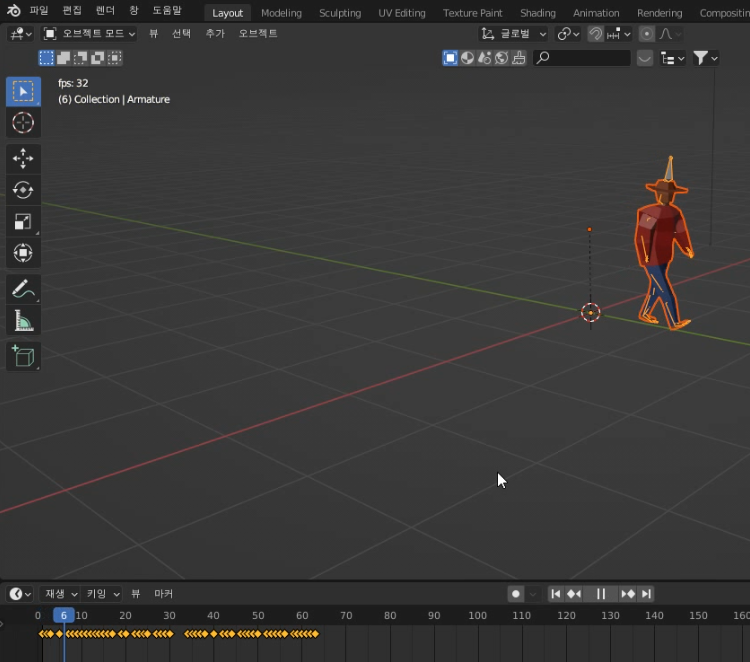Click the shapes group icon beside sphere
Screen dimensions: 750x662
pos(484,58)
